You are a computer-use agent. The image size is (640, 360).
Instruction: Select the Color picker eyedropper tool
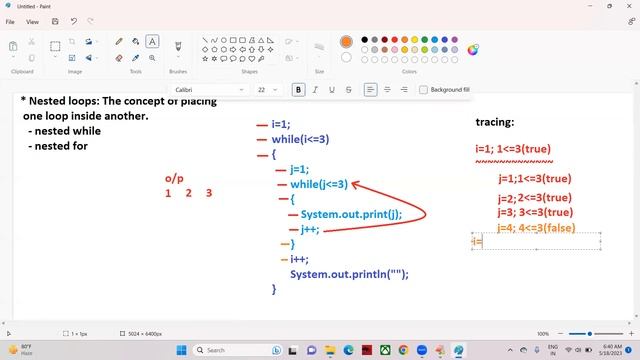pos(136,58)
